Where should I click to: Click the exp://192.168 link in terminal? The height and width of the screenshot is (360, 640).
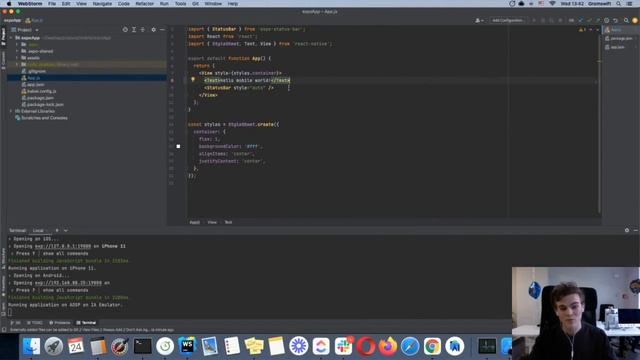(68, 283)
